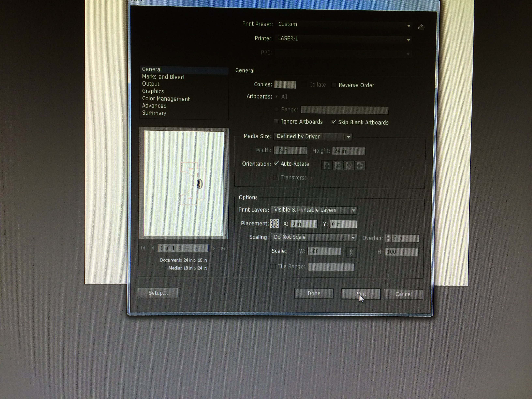This screenshot has height=399, width=532.
Task: Click the Cancel button
Action: coord(404,294)
